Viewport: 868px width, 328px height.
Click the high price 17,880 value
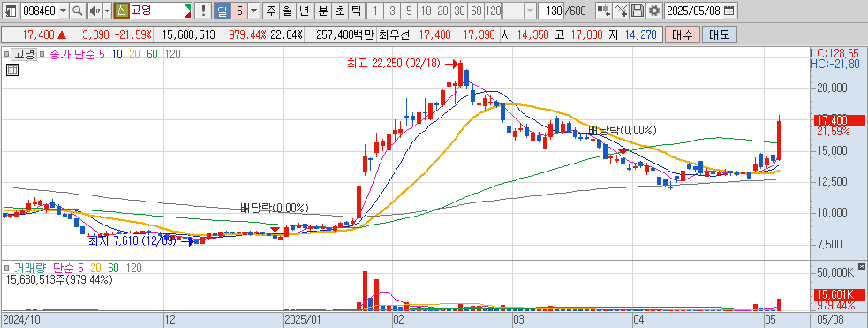(587, 34)
